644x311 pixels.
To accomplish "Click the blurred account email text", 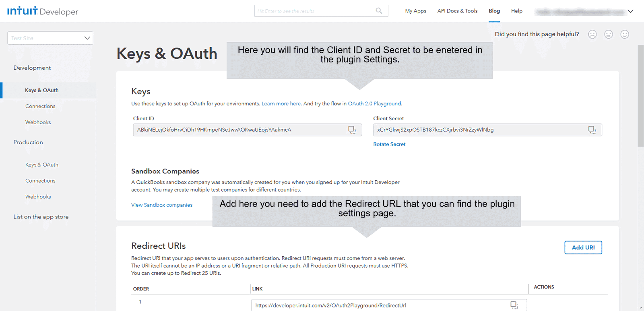I will point(580,12).
